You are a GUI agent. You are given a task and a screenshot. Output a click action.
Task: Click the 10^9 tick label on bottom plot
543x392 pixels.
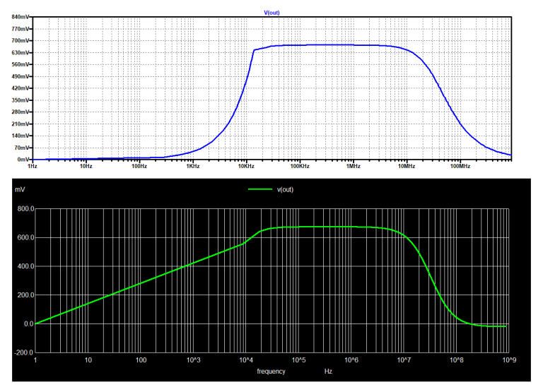(507, 360)
